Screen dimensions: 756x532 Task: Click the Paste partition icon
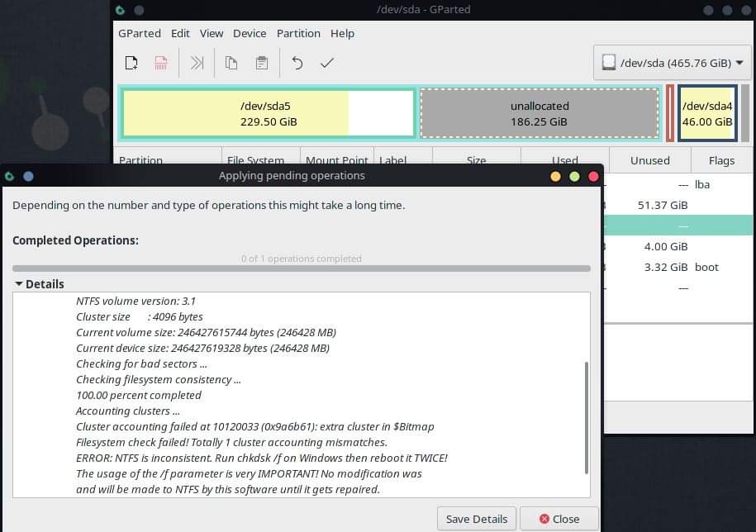click(x=261, y=62)
